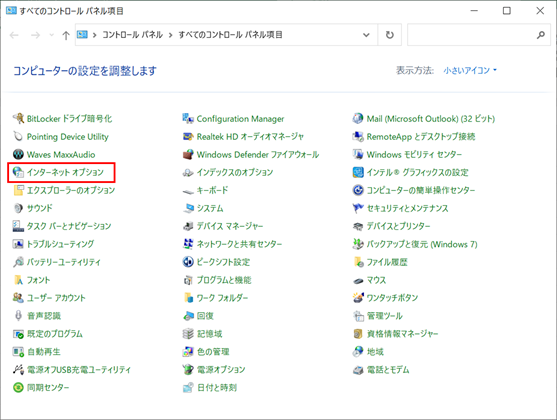This screenshot has height=420, width=557.
Task: Click the インテル グラフィックスの設定 icon
Action: (x=358, y=172)
